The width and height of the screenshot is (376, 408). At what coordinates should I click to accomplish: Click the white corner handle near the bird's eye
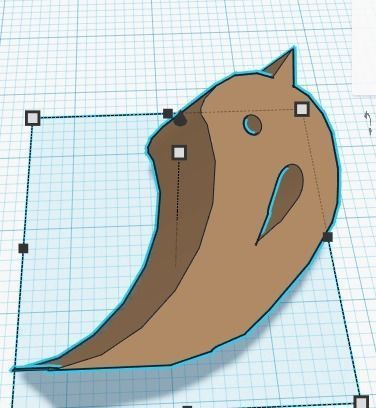point(302,109)
